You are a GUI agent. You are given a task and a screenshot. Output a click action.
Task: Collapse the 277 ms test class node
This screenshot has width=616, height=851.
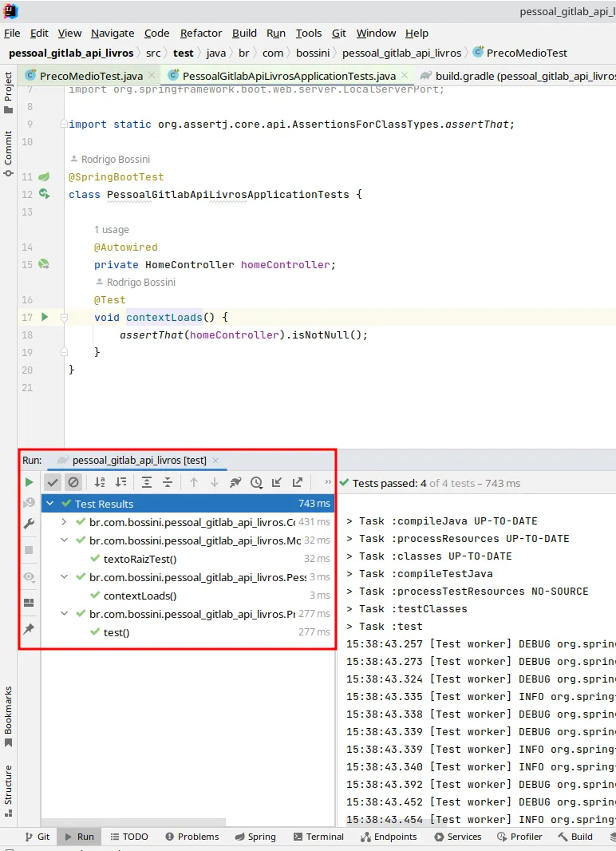[x=64, y=614]
